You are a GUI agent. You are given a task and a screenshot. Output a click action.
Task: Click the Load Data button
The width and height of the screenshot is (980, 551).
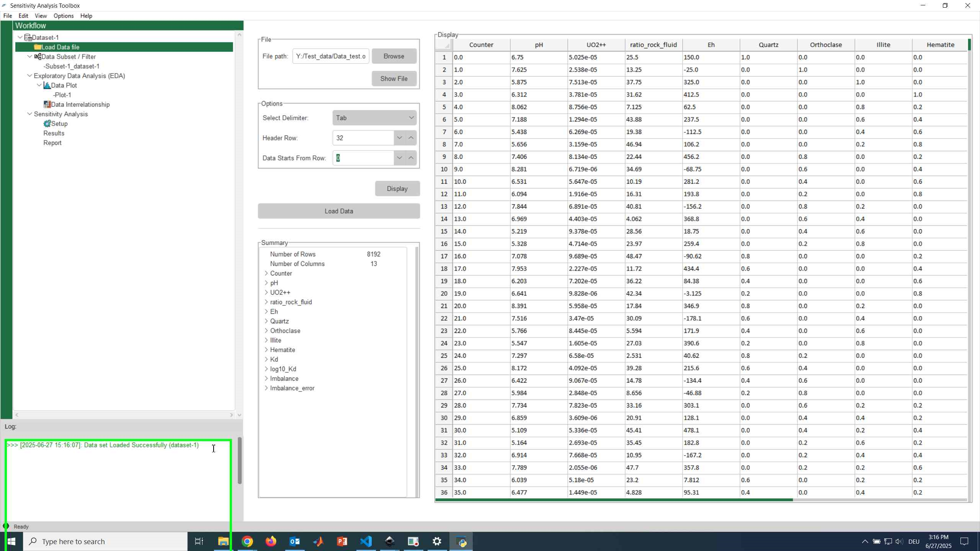coord(339,211)
